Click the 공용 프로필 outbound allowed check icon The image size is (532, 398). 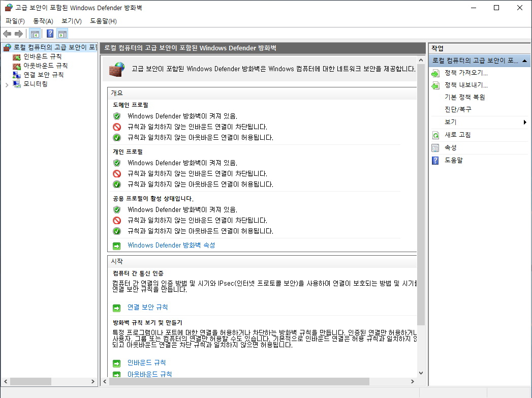point(117,231)
